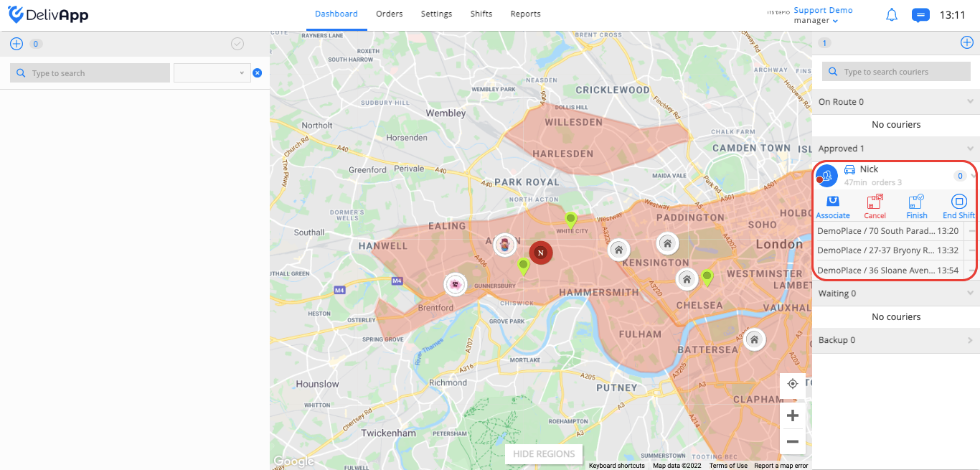Clear the filter with blue x

tap(257, 73)
